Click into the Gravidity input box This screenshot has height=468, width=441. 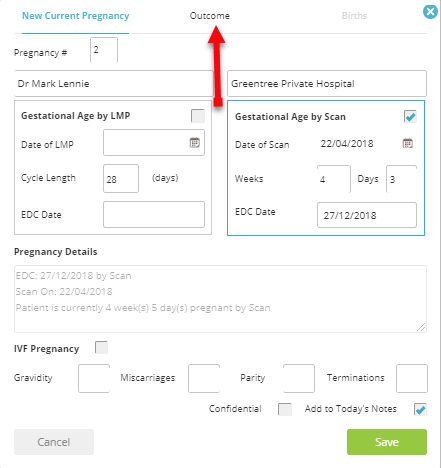pyautogui.click(x=94, y=378)
